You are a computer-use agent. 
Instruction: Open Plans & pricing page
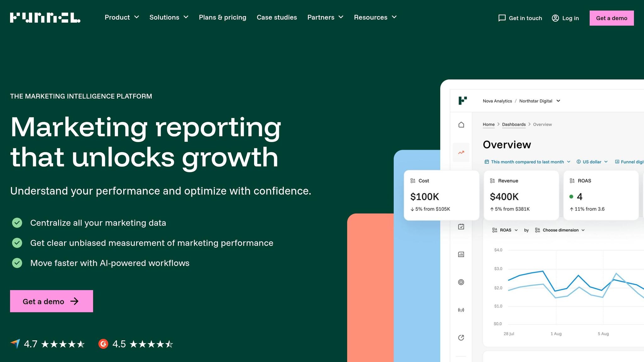222,17
